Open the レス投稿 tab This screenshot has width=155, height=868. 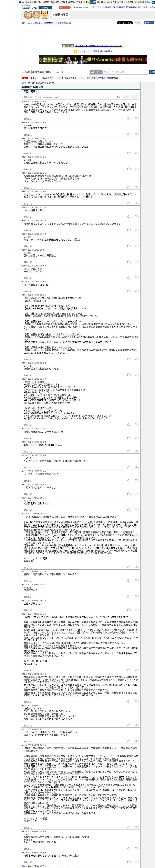point(26,72)
